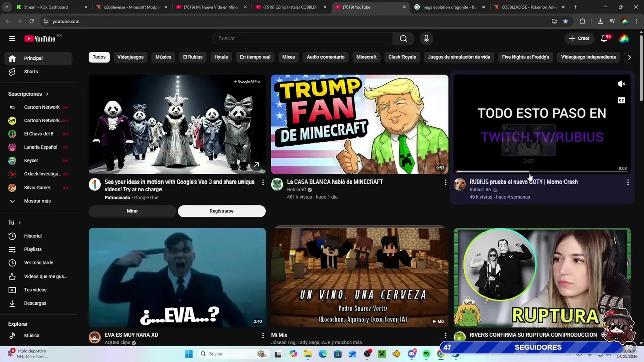Expand Suscripciones section chevron

(47, 94)
